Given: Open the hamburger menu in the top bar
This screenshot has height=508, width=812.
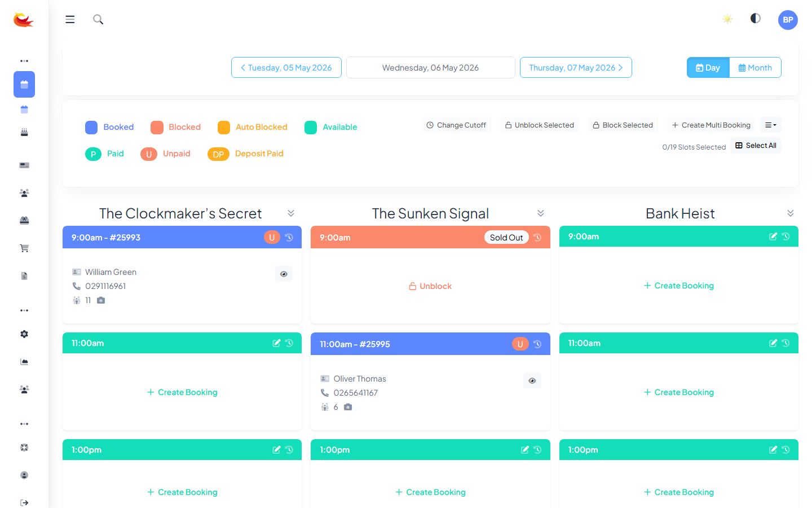Looking at the screenshot, I should click(70, 19).
